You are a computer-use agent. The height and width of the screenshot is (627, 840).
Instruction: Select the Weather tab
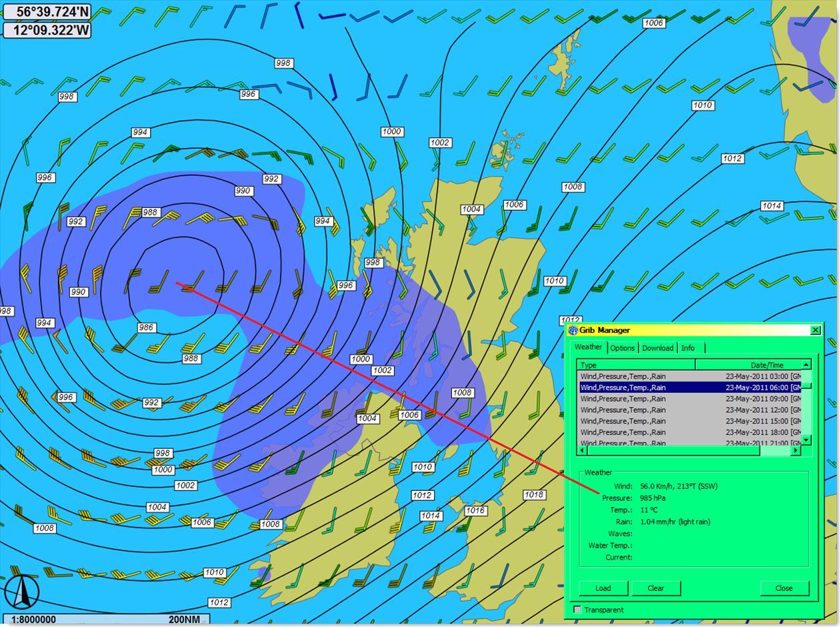[x=588, y=347]
